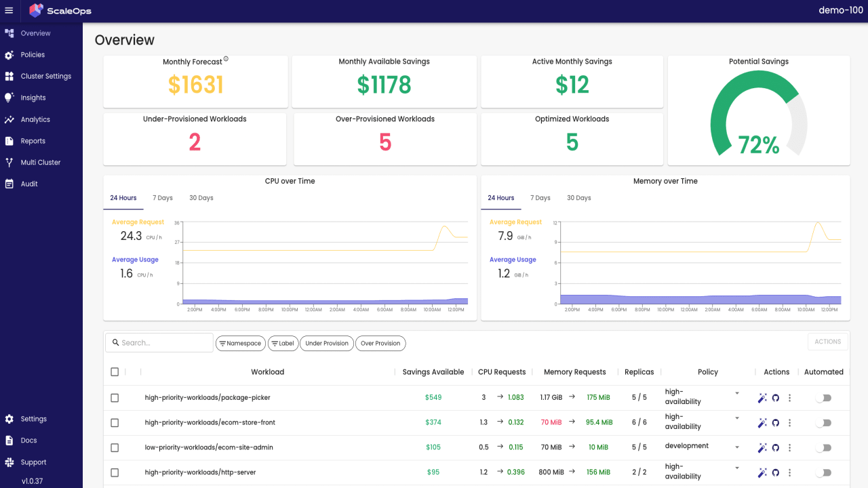Open the Namespace filter dropdown
Screen dimensions: 868x488
241,344
